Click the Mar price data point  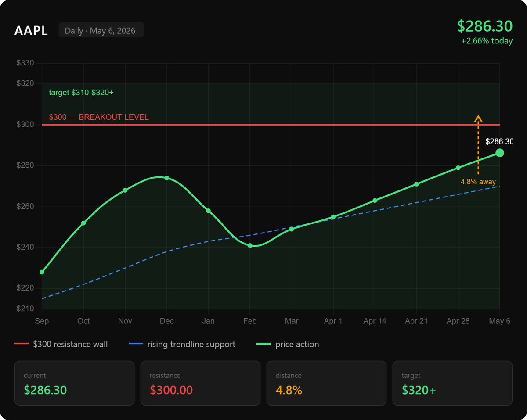[292, 229]
